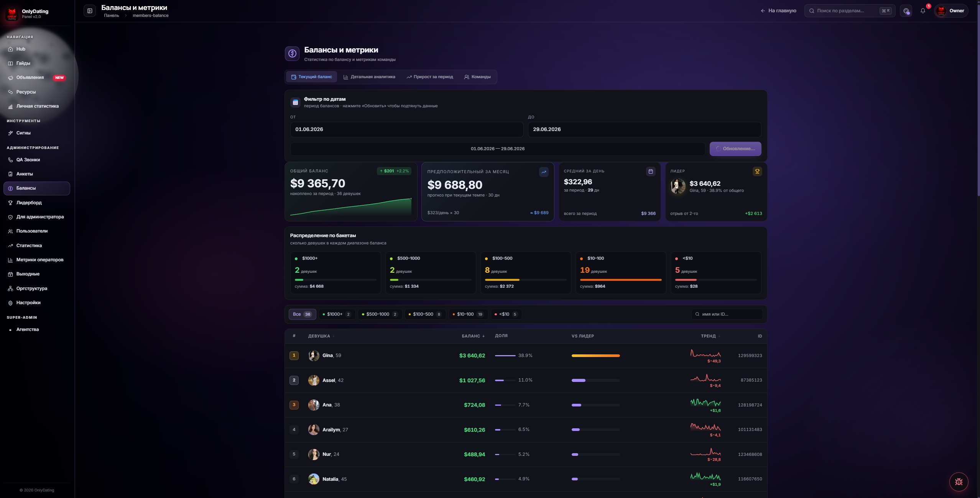Viewport: 980px width, 498px height.
Task: Click Gina's orange VS лидер progress bar
Action: click(595, 356)
